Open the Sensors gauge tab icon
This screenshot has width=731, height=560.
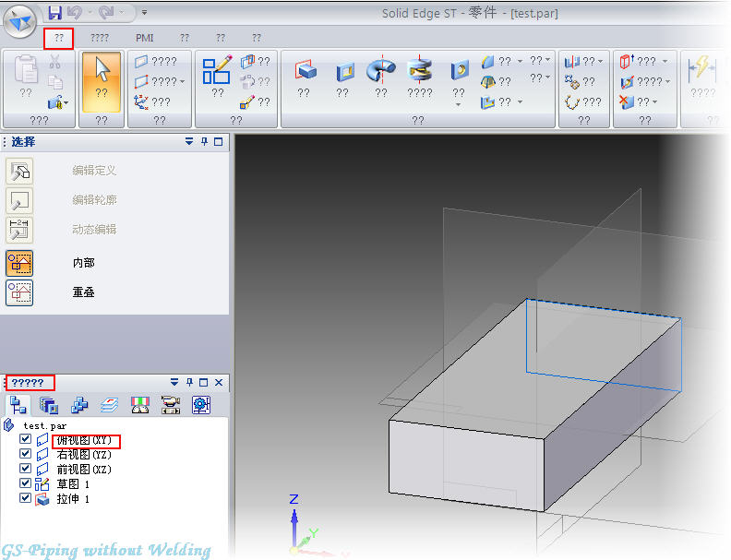point(140,405)
